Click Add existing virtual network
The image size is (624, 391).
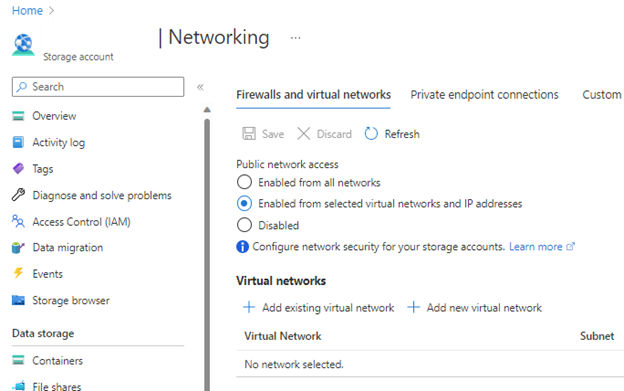pyautogui.click(x=318, y=307)
